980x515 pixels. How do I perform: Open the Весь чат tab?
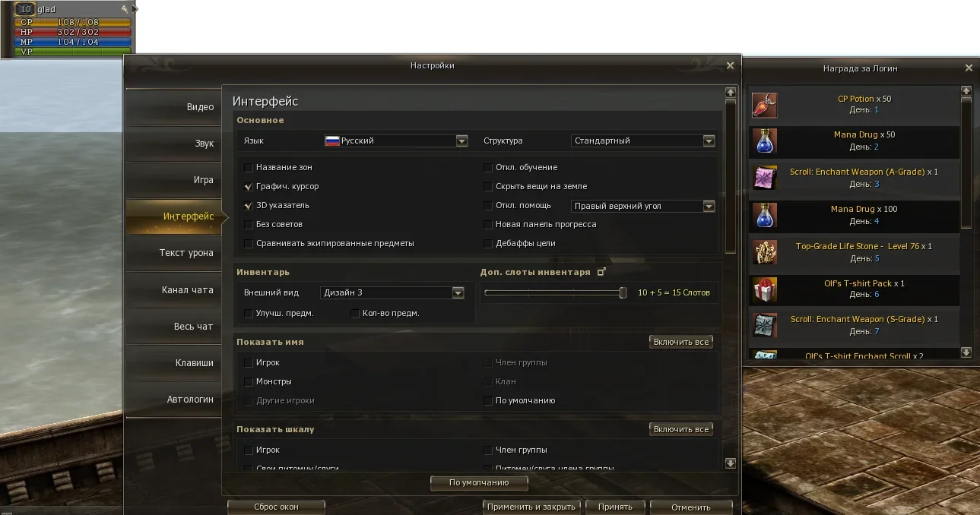pyautogui.click(x=173, y=326)
